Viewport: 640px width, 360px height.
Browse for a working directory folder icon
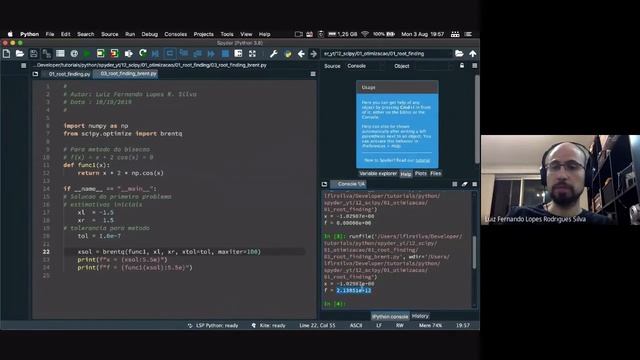[459, 53]
